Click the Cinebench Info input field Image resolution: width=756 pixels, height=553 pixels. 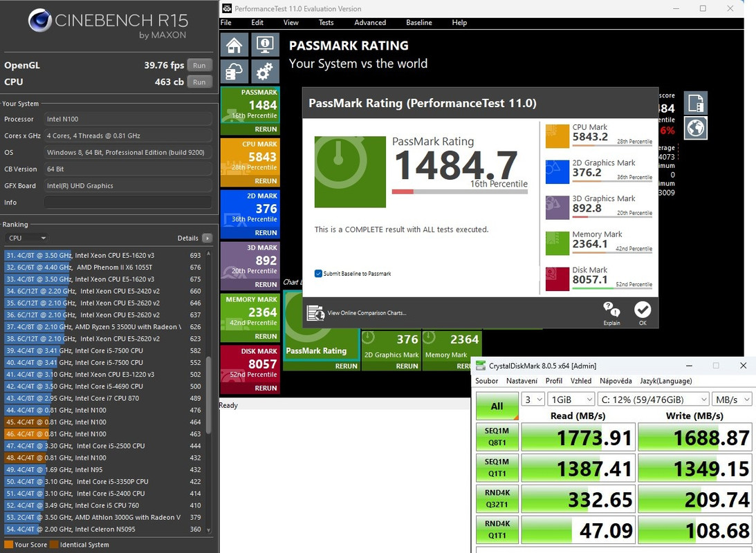click(128, 203)
